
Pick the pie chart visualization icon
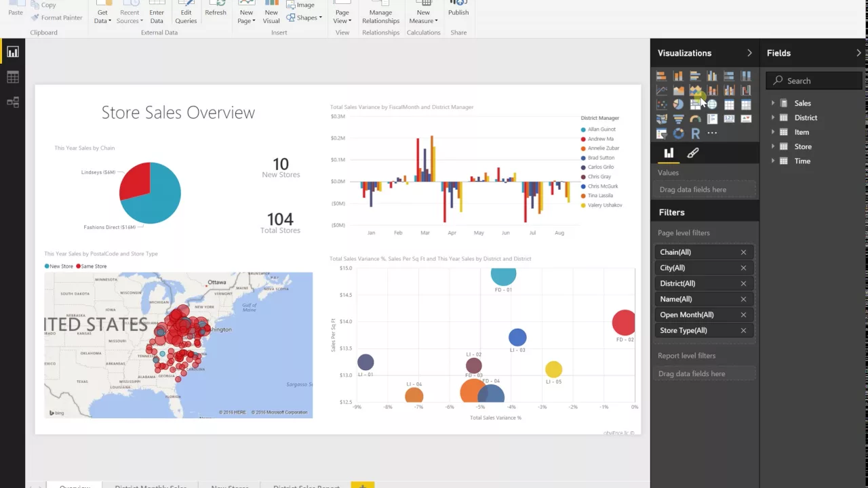(678, 104)
